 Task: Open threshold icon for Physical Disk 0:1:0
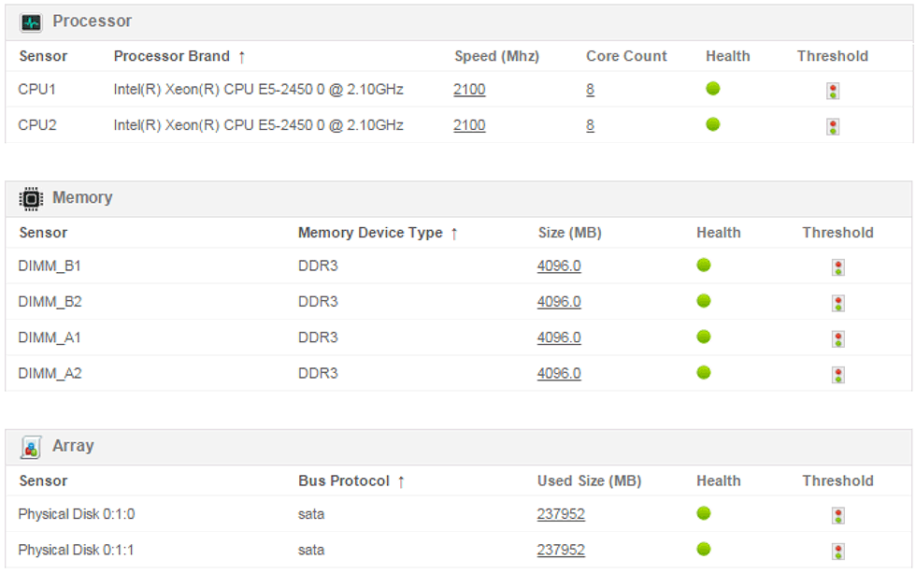(838, 515)
